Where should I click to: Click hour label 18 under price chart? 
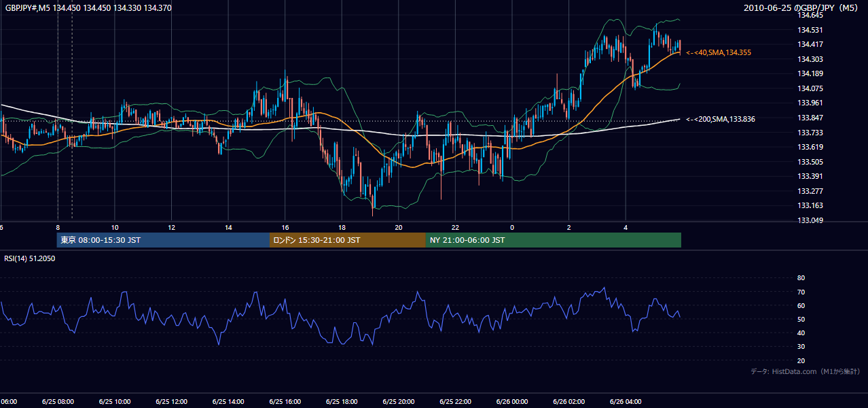click(342, 228)
